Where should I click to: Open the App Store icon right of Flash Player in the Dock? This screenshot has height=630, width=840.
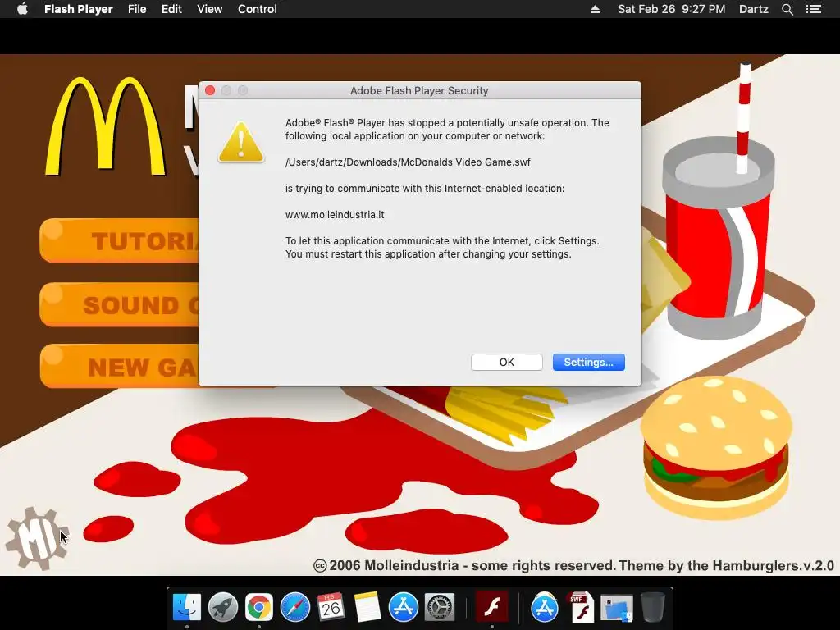[545, 608]
